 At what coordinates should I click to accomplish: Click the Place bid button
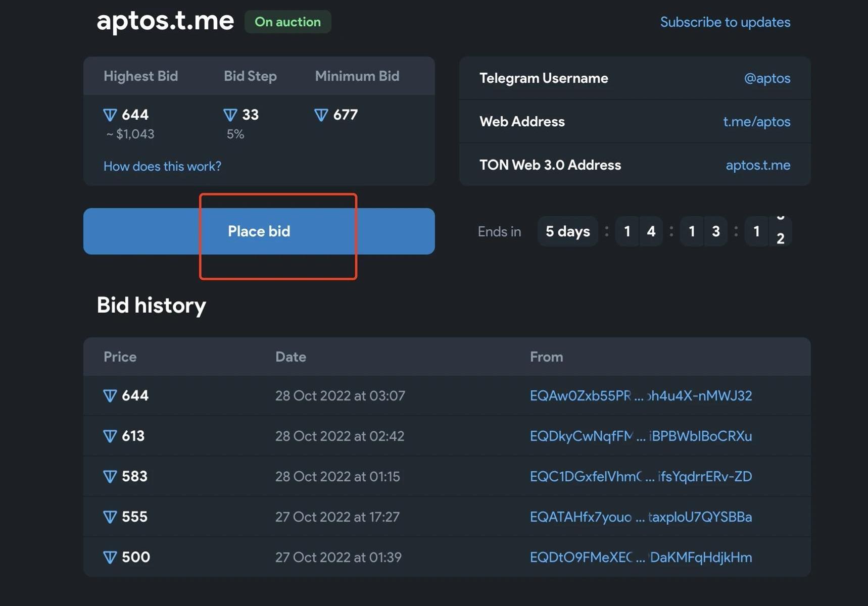(259, 231)
